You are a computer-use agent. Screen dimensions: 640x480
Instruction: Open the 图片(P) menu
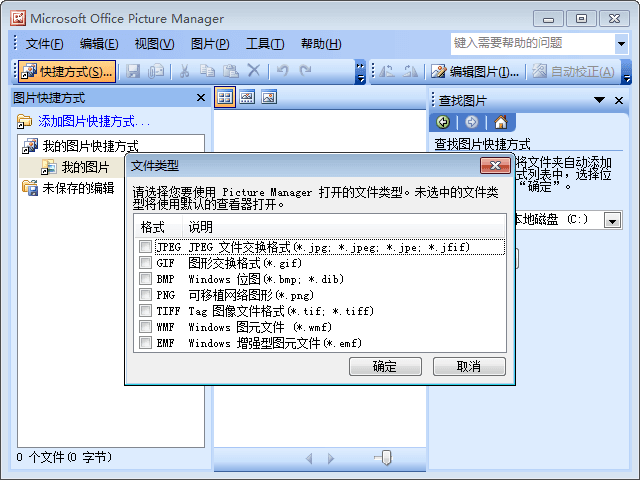tap(210, 44)
